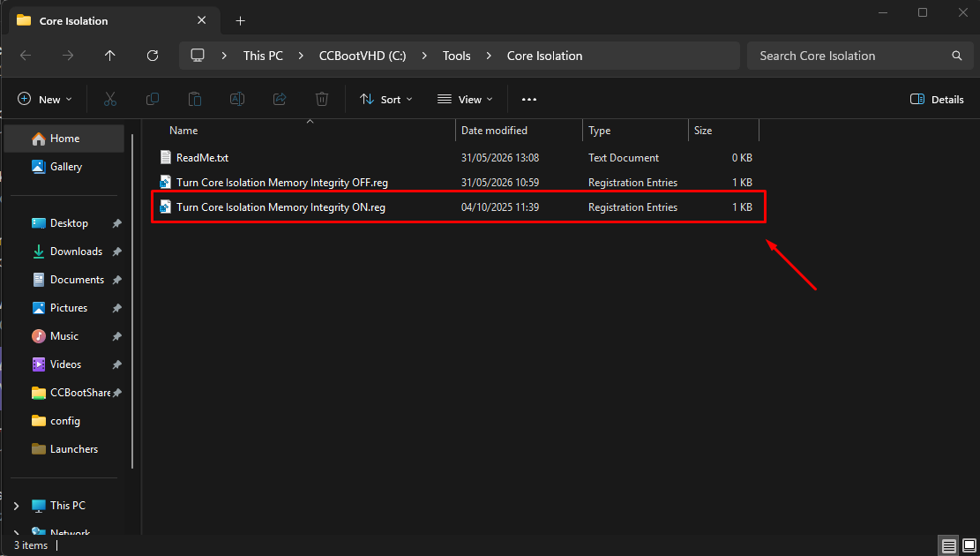Open the View dropdown menu
Image resolution: width=980 pixels, height=556 pixels.
pos(465,100)
